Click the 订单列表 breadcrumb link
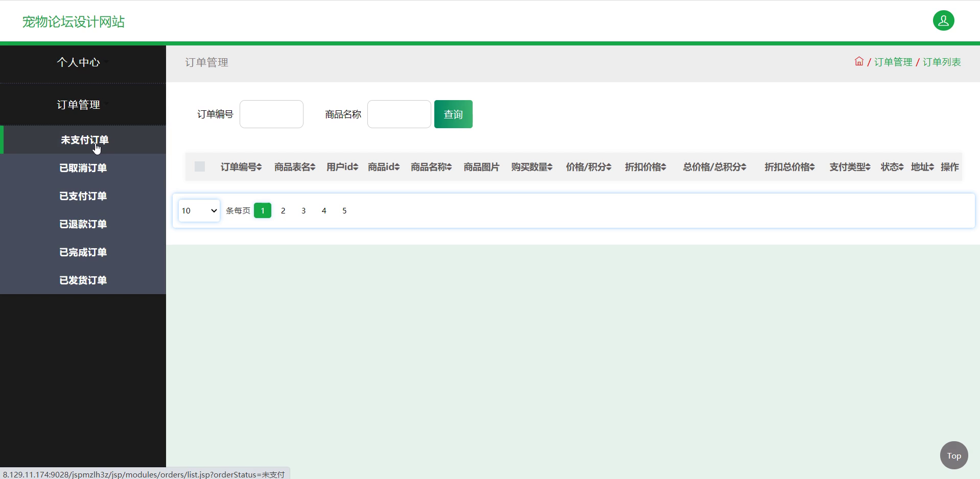 pyautogui.click(x=942, y=62)
